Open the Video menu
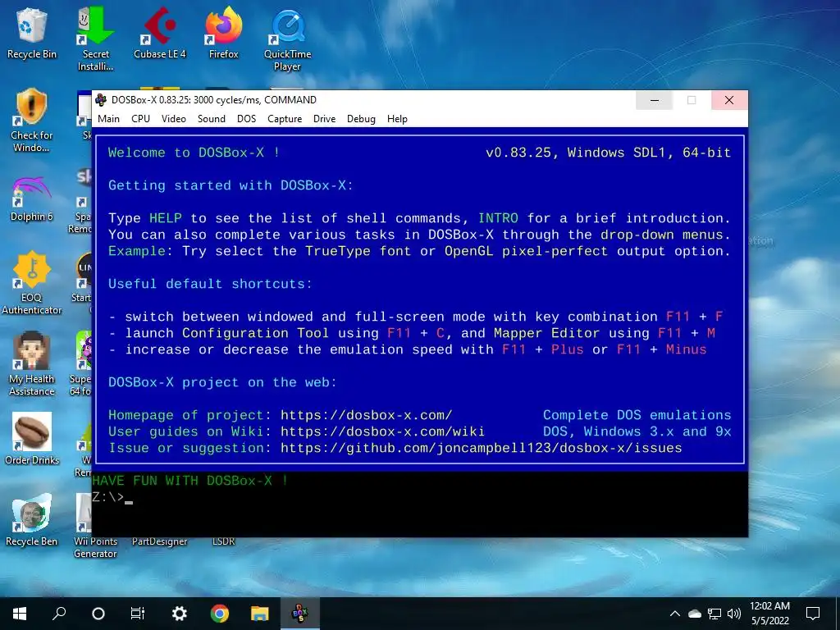Screen dimensions: 840x630 click(174, 119)
